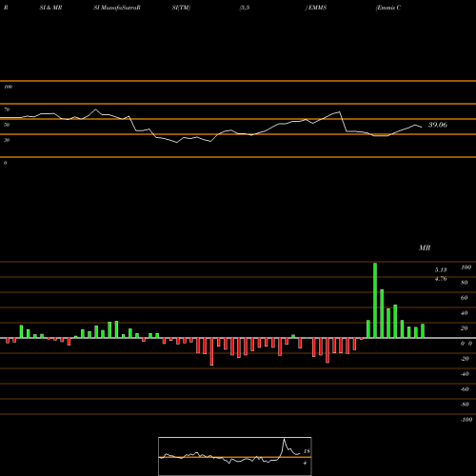476x476 pixels.
Task: Click the -20 label on MR right axis
Action: (x=465, y=359)
